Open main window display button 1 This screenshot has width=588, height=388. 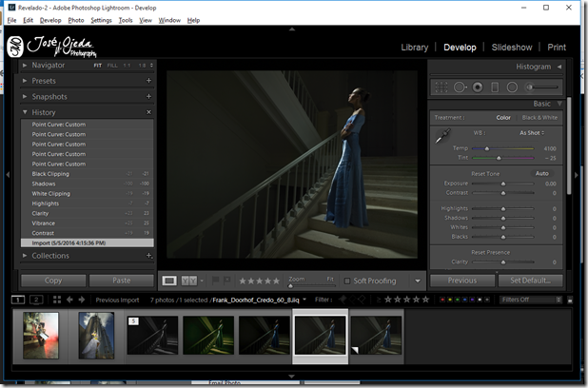(x=18, y=300)
